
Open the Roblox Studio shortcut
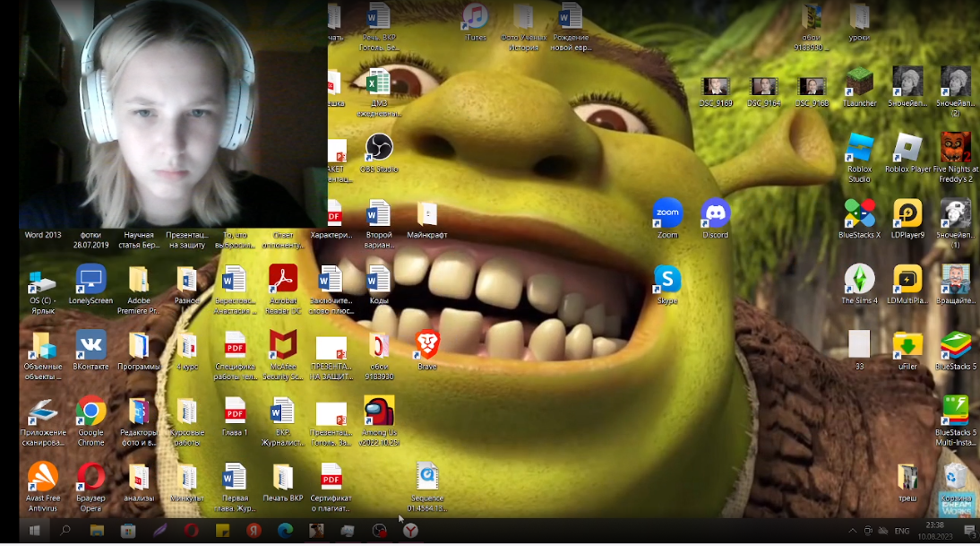click(859, 148)
